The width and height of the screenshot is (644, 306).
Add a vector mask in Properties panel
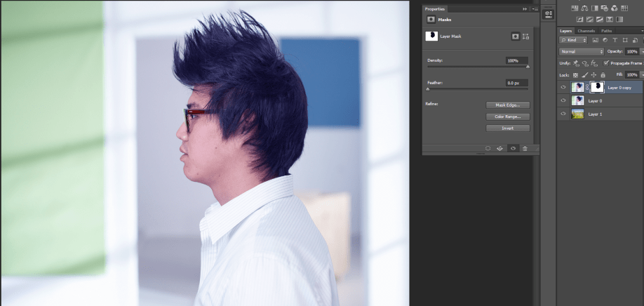click(x=525, y=36)
